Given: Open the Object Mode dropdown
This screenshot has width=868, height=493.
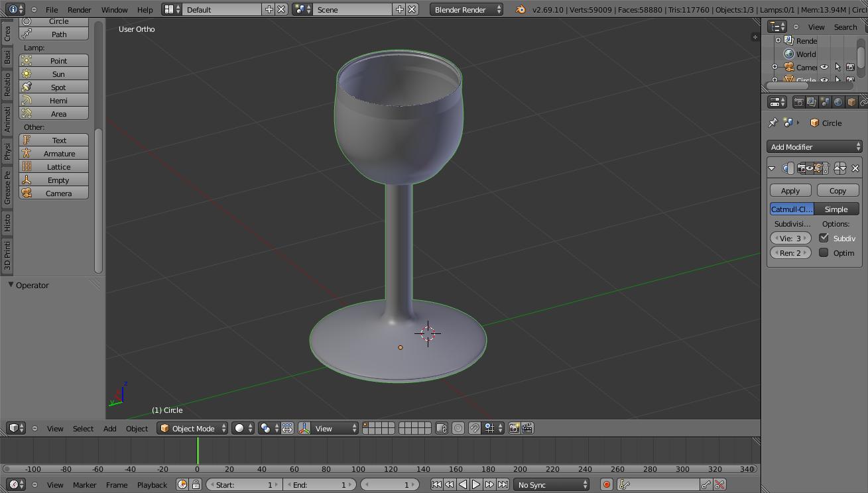Looking at the screenshot, I should coord(192,429).
